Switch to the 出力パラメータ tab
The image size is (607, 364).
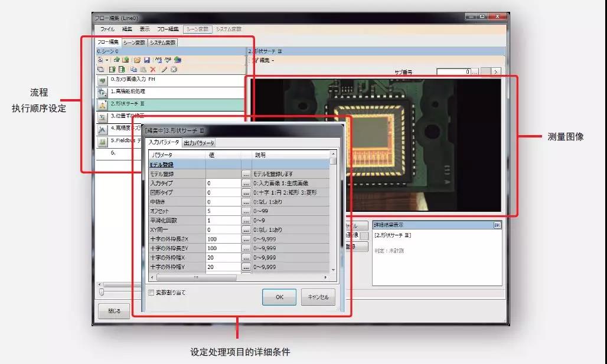click(199, 143)
